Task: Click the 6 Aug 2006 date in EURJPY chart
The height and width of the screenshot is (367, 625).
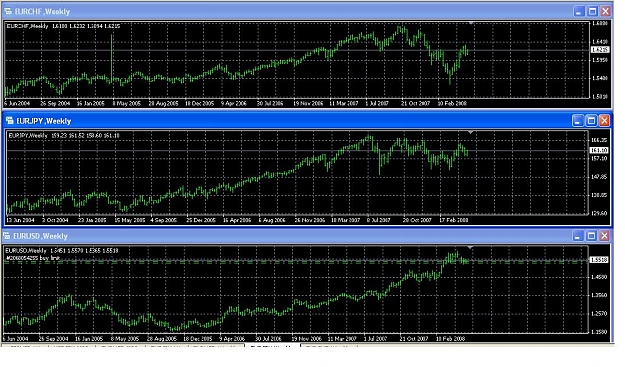Action: [x=272, y=220]
